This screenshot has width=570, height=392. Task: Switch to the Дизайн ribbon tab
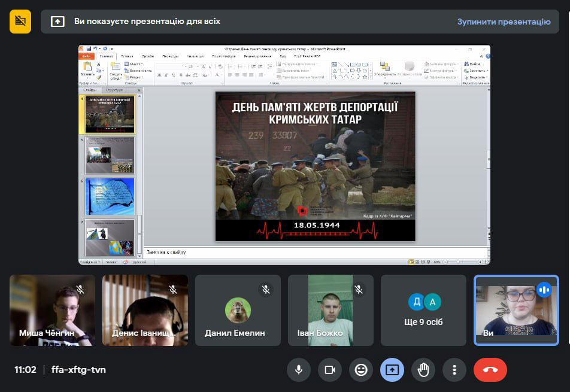(147, 56)
